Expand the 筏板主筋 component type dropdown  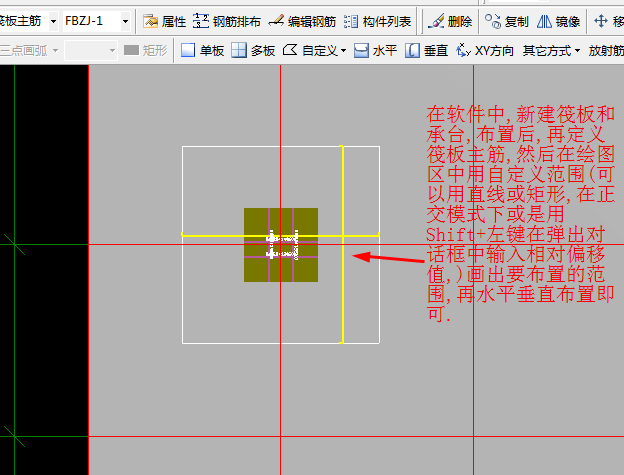[53, 21]
